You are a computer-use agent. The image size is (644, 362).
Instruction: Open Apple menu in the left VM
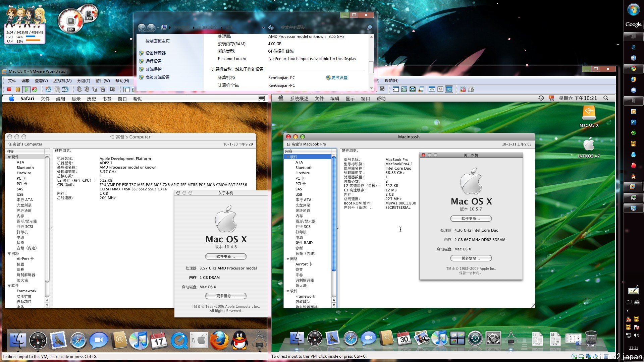tap(11, 99)
